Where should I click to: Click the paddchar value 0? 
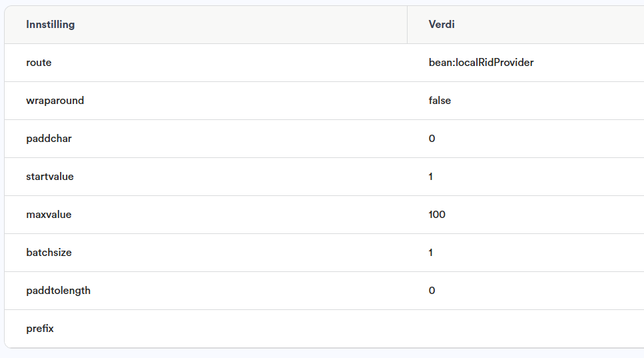(x=432, y=139)
